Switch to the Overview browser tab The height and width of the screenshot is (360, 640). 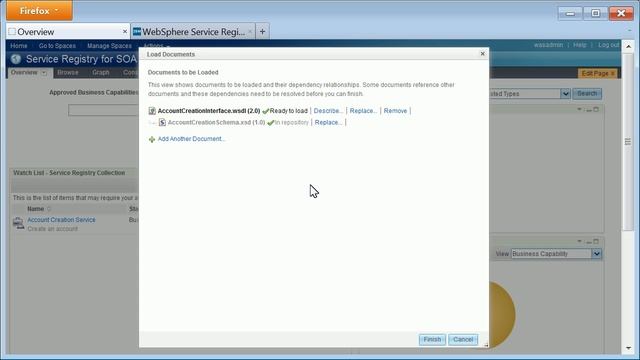click(x=67, y=31)
